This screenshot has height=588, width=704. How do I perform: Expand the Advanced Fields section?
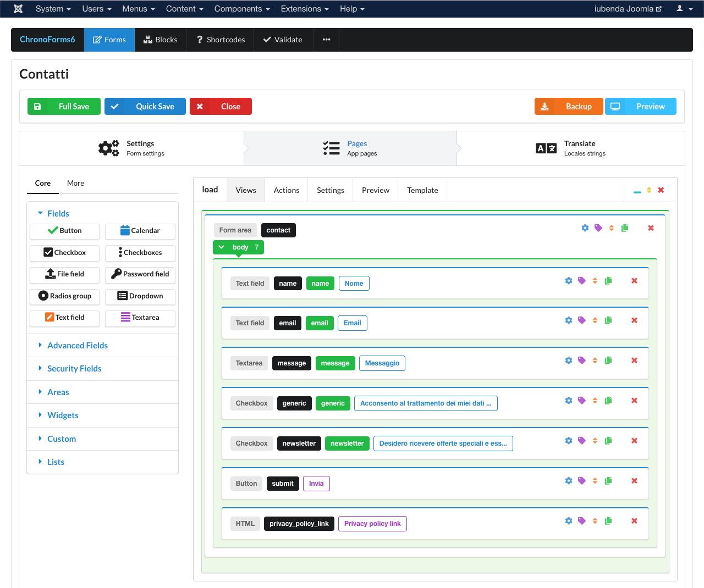pyautogui.click(x=77, y=345)
